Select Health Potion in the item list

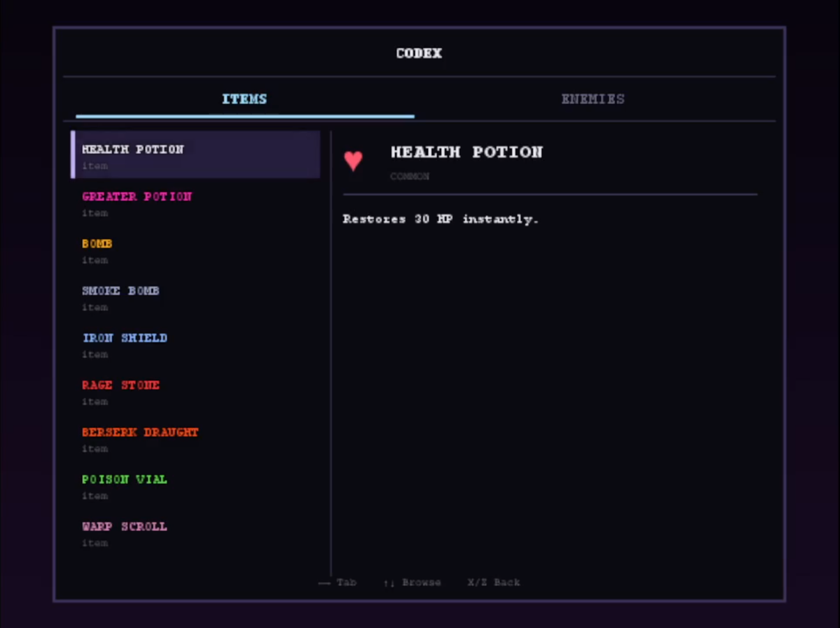196,154
